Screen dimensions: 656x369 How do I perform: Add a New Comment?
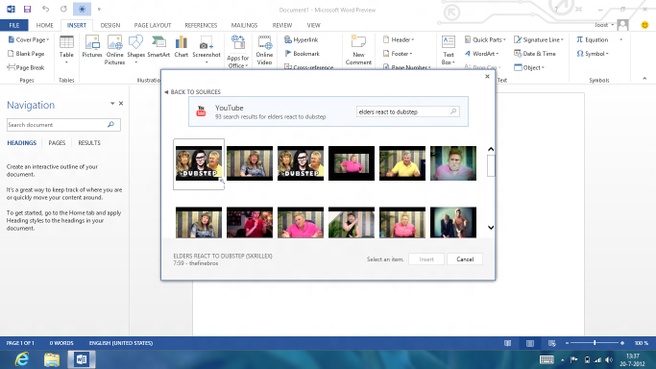click(x=359, y=50)
